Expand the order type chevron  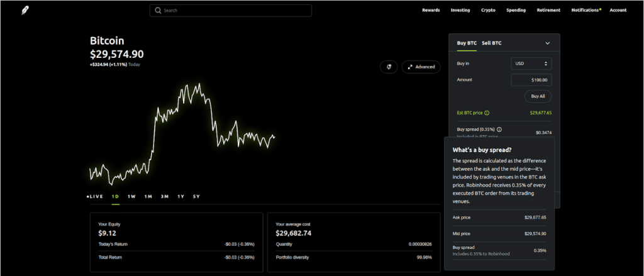pos(547,43)
